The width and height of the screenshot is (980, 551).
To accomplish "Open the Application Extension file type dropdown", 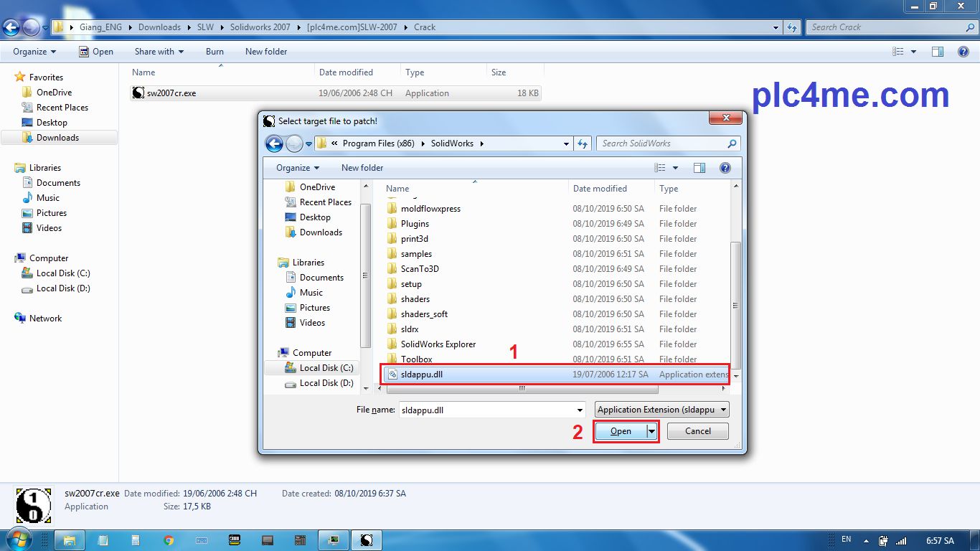I will 661,410.
